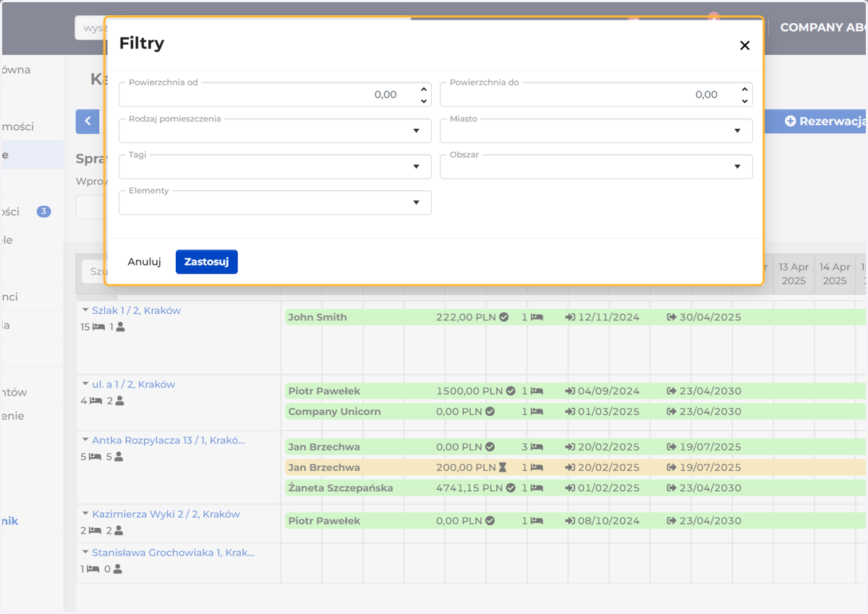Select Piotr Pawełek 1500,00 PLN reservation

point(575,391)
